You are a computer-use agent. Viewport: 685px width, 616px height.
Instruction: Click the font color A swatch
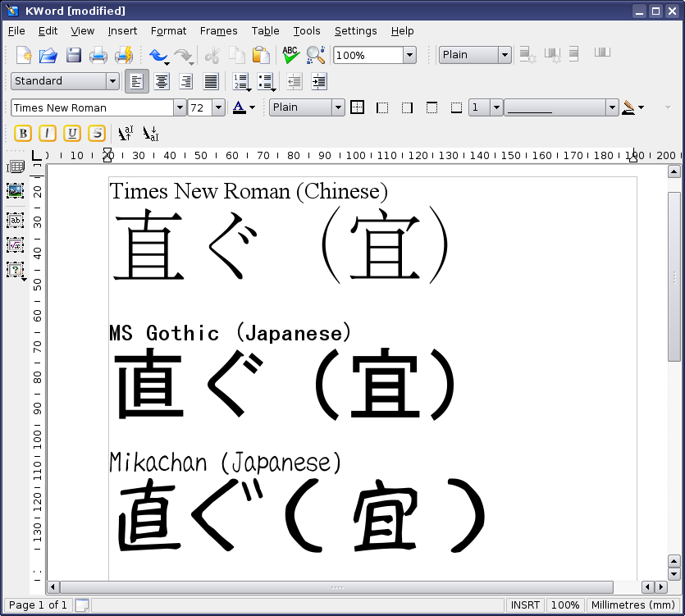239,107
